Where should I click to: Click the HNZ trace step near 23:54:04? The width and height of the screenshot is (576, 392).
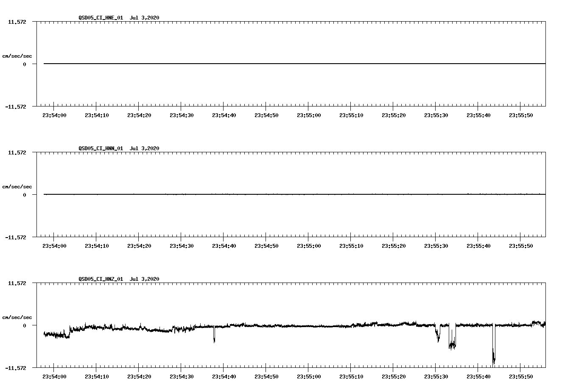pyautogui.click(x=70, y=332)
